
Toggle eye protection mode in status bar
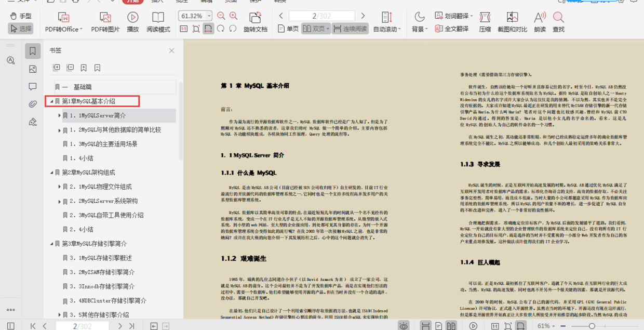404,326
